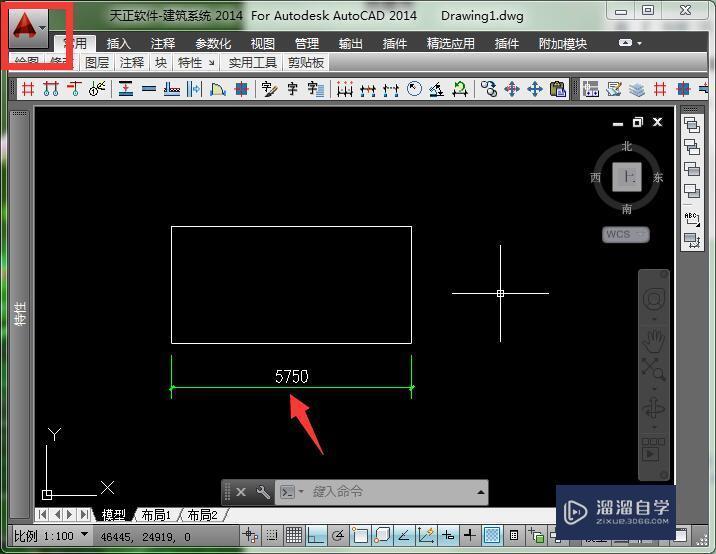Click the bring to front draw-order icon
This screenshot has height=554, width=716.
(x=692, y=125)
